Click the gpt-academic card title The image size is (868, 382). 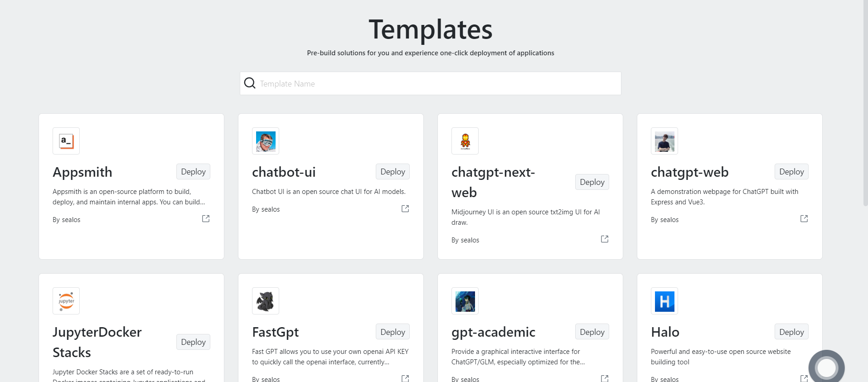click(493, 332)
